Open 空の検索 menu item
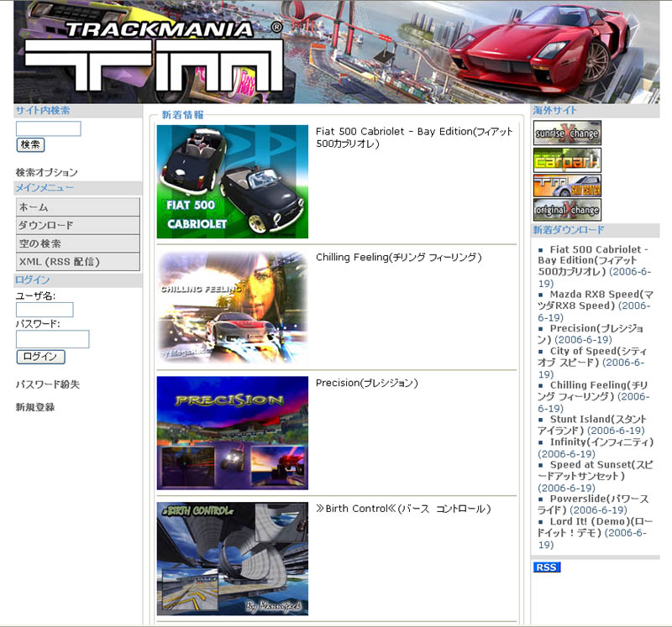The height and width of the screenshot is (627, 672). point(77,244)
